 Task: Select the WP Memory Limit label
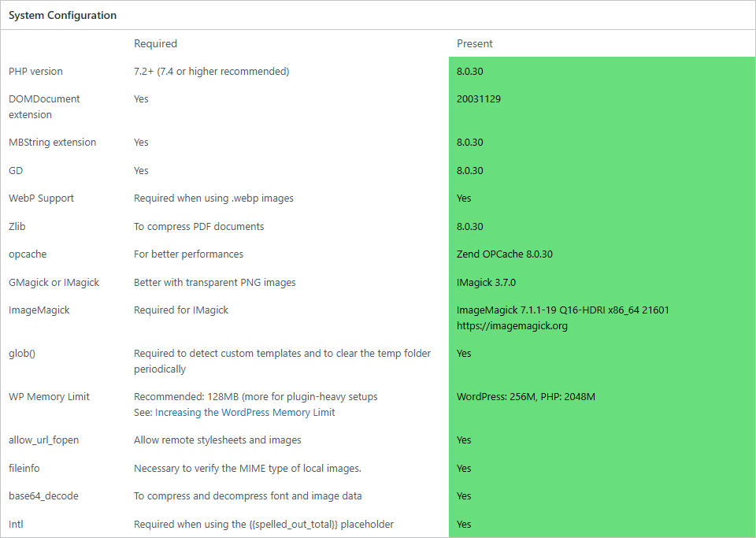[49, 397]
